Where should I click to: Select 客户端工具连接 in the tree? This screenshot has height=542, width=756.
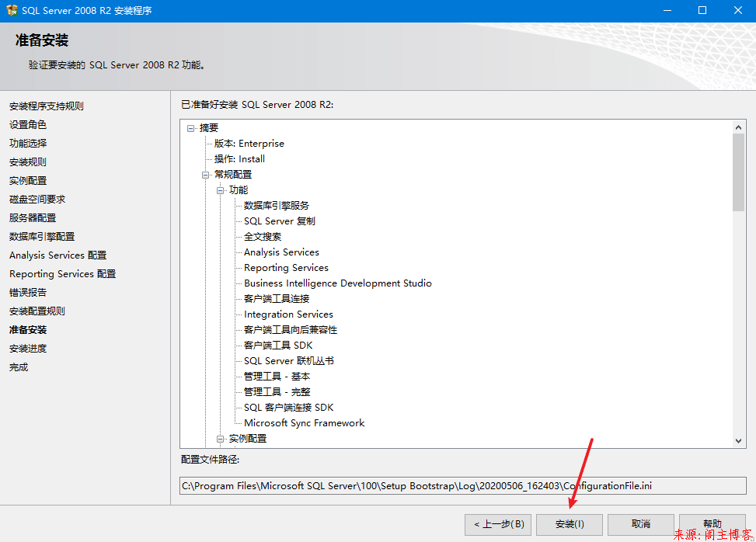click(277, 299)
